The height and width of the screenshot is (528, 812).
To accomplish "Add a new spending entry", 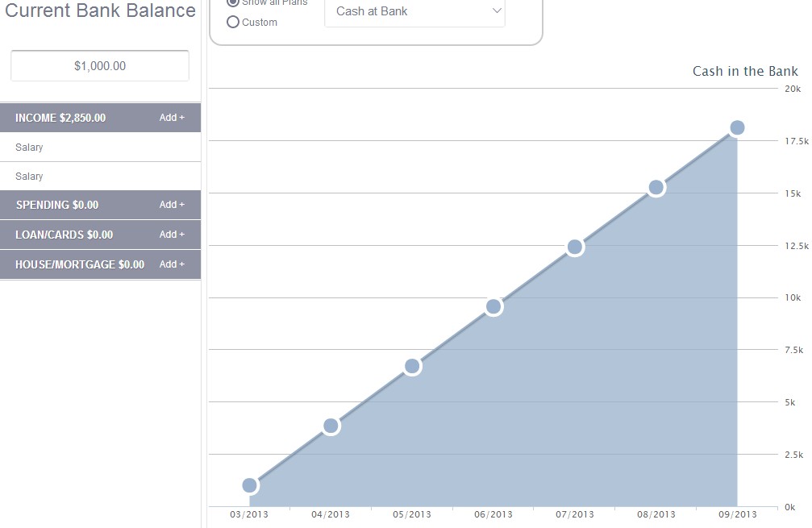I will click(172, 205).
